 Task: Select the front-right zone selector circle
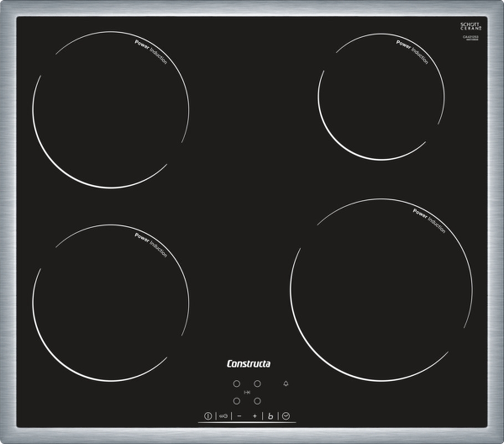(x=257, y=400)
